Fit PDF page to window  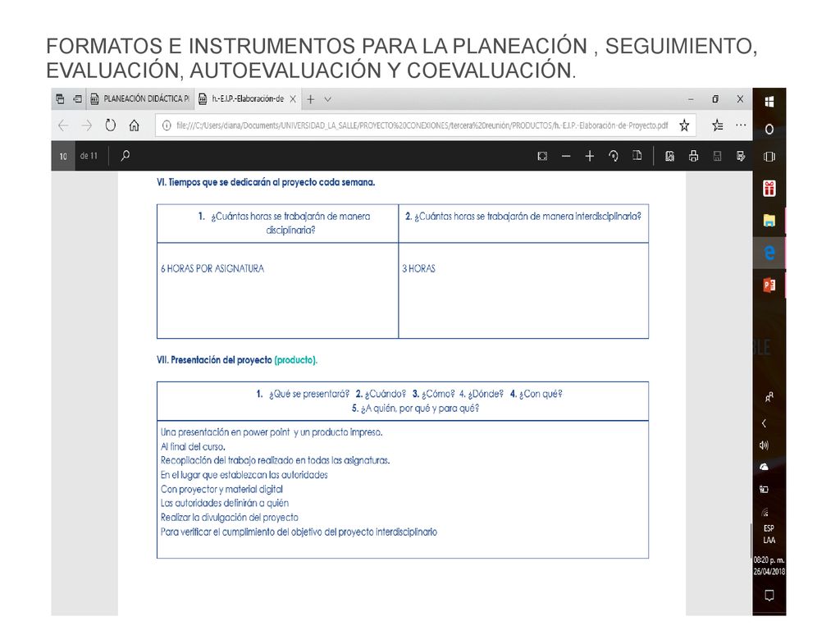542,156
